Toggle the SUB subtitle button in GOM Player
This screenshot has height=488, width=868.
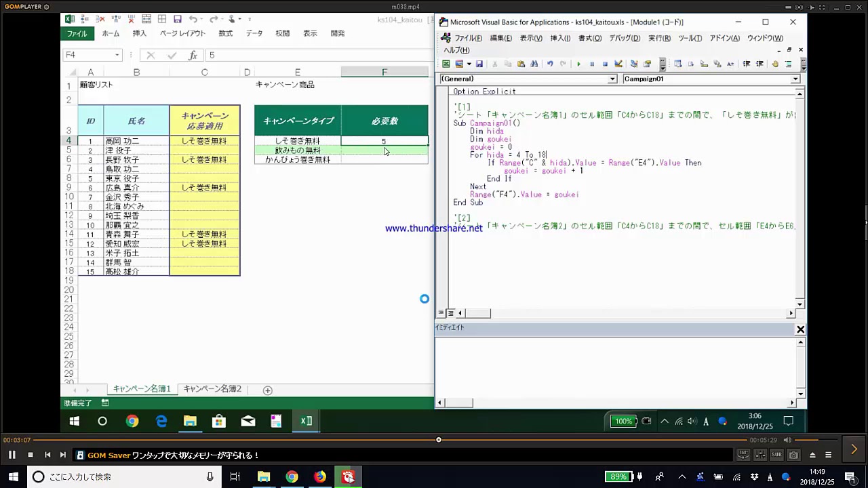pos(777,455)
